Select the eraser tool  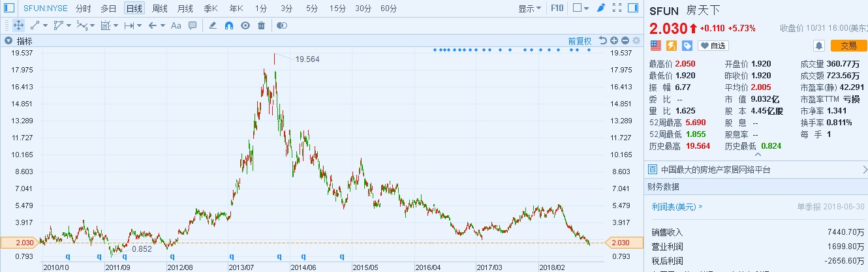point(212,25)
